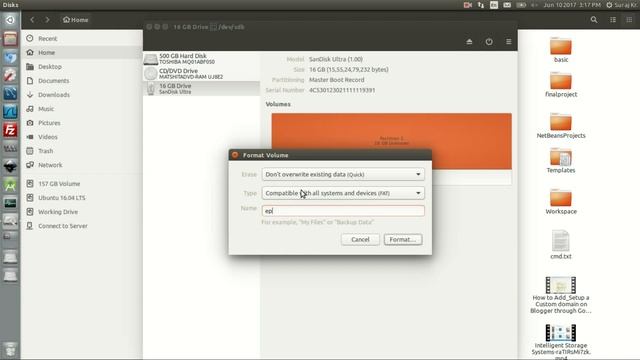This screenshot has height=360, width=640.
Task: Open the finalproject folder
Action: click(x=561, y=84)
